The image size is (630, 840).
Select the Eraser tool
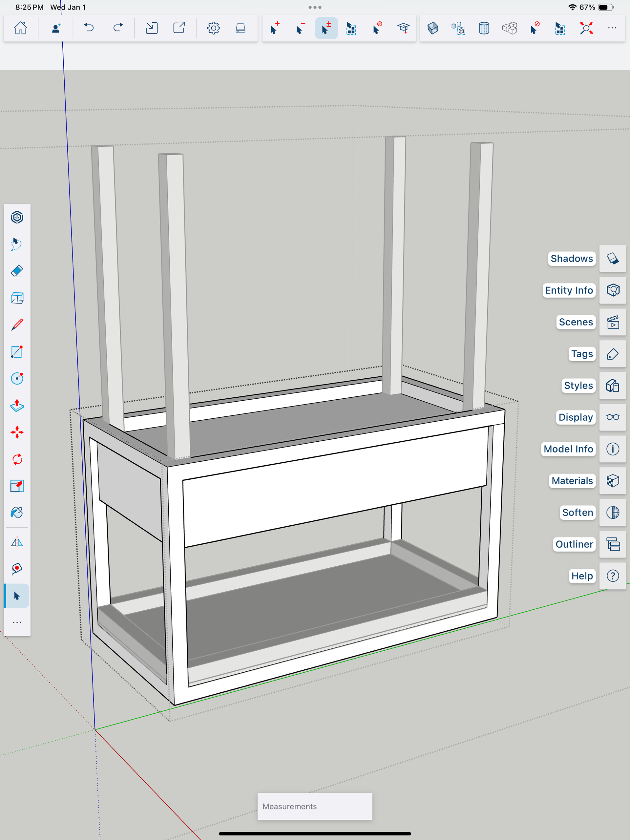tap(17, 271)
